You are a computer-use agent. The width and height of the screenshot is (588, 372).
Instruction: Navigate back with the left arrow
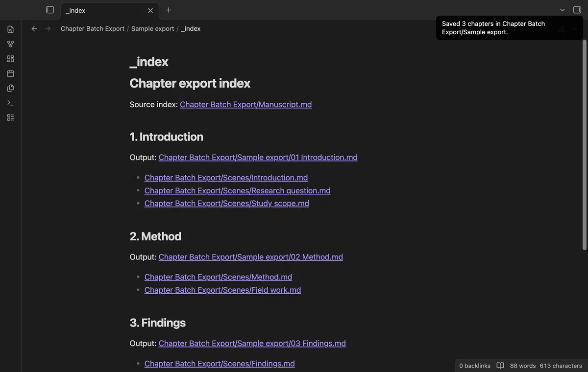click(34, 29)
